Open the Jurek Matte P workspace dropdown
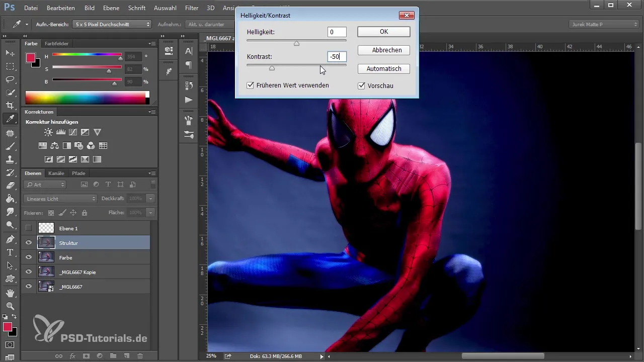Viewport: 644px width, 362px height. [604, 24]
